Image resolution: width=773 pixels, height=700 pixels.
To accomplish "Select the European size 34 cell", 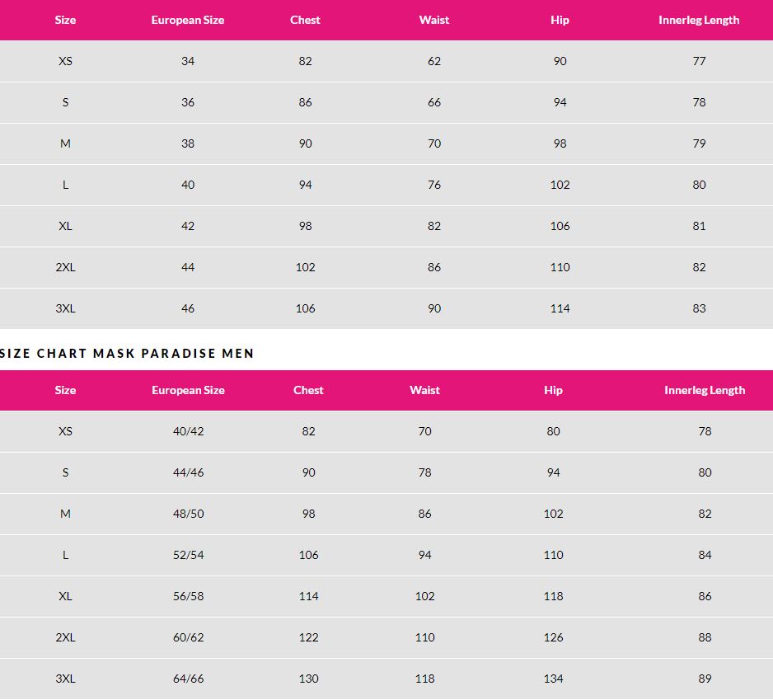I will coord(188,61).
